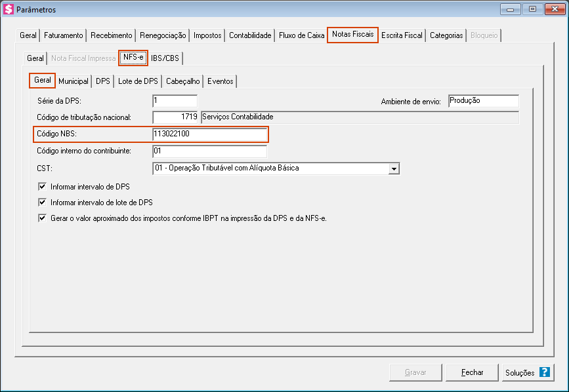Click the Fechar button
569x392 pixels.
(x=472, y=372)
